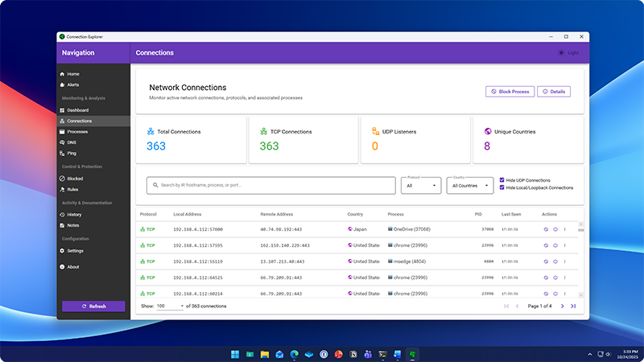644x362 pixels.
Task: Navigate to Processes in the sidebar
Action: pyautogui.click(x=77, y=131)
